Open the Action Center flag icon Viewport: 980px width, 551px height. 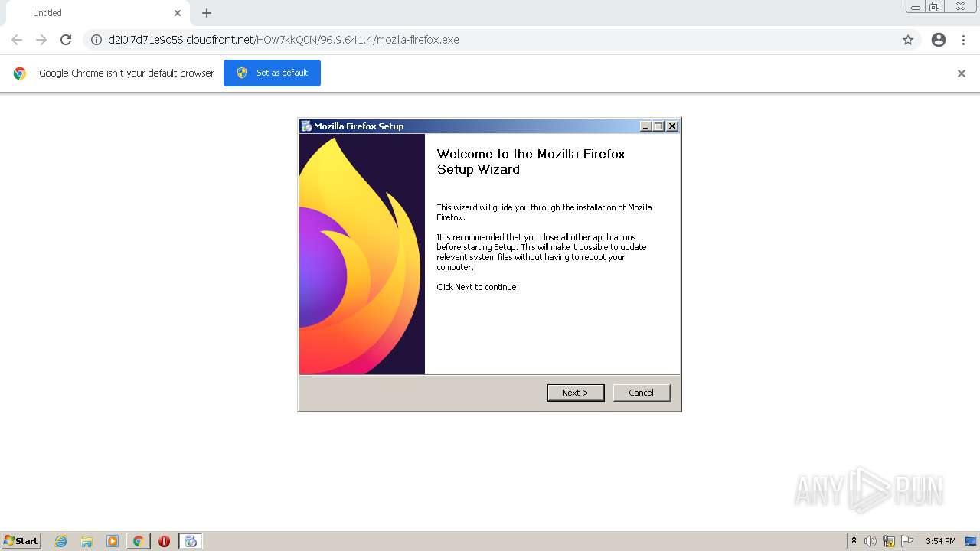pyautogui.click(x=907, y=541)
